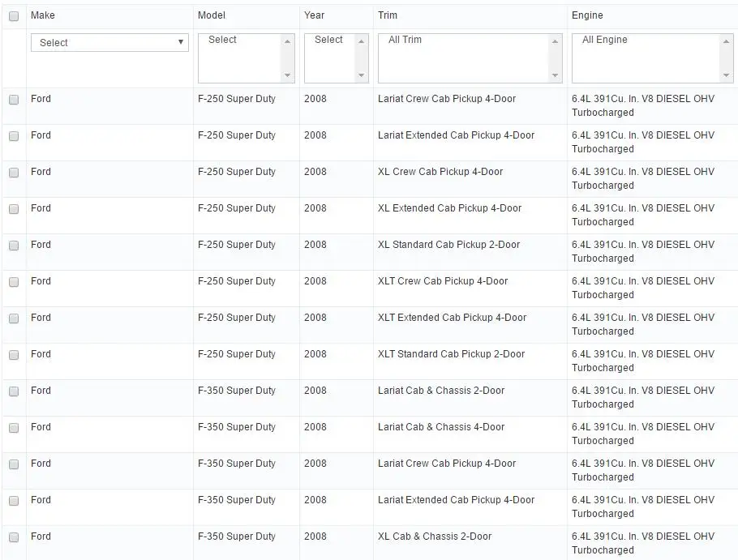Click the Model list scroll-up arrow
This screenshot has width=738, height=560.
pos(287,41)
